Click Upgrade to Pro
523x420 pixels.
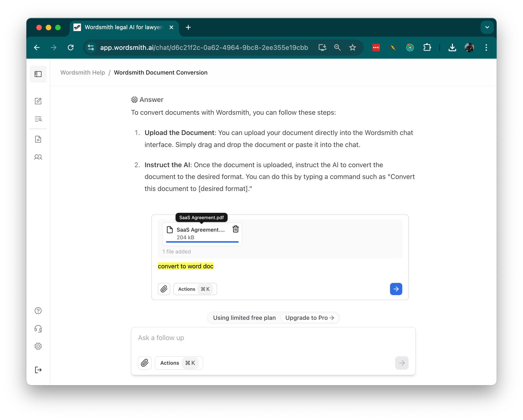click(x=310, y=318)
